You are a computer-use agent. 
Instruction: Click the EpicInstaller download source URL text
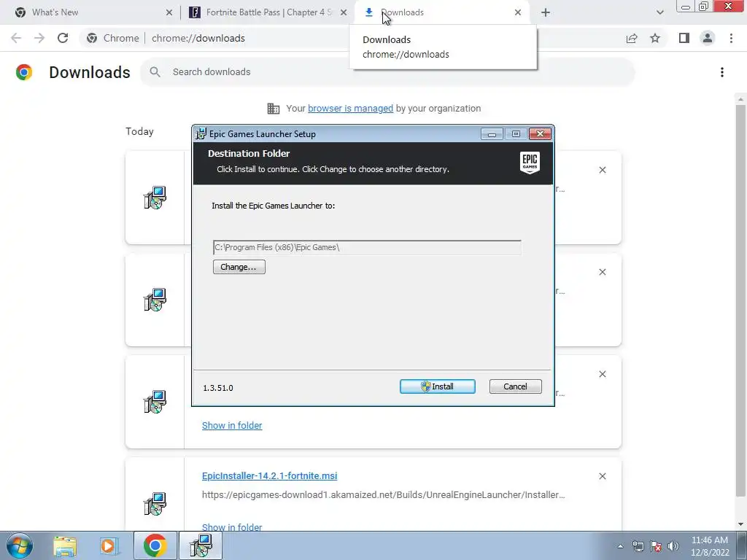click(384, 495)
